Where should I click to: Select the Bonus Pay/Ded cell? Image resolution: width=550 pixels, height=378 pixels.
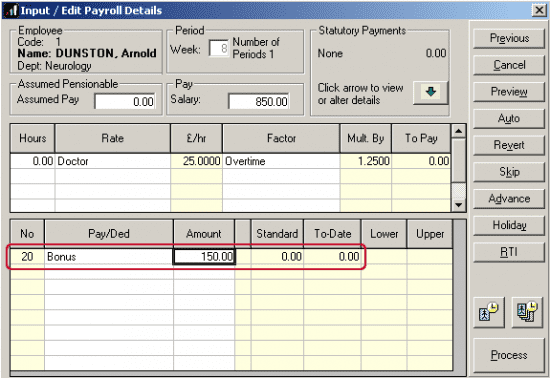click(x=109, y=257)
